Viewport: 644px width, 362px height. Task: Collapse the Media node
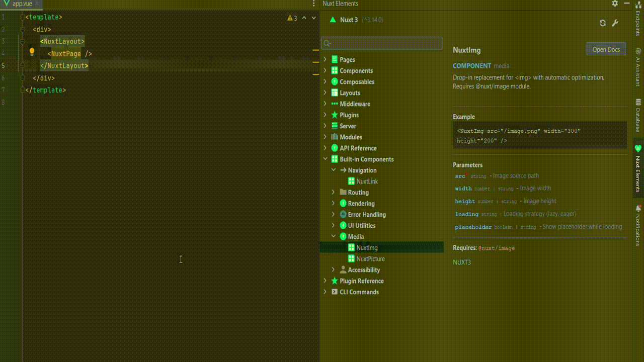coord(333,236)
